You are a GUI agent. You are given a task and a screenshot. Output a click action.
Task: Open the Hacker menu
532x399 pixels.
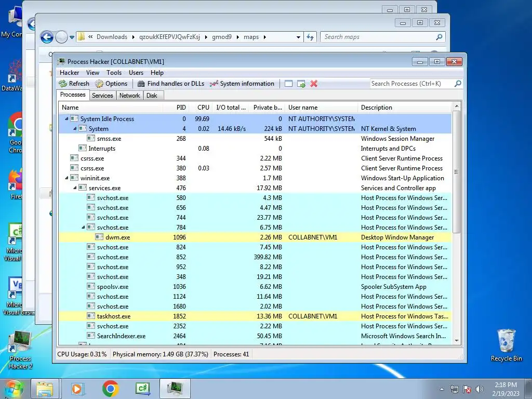coord(69,73)
